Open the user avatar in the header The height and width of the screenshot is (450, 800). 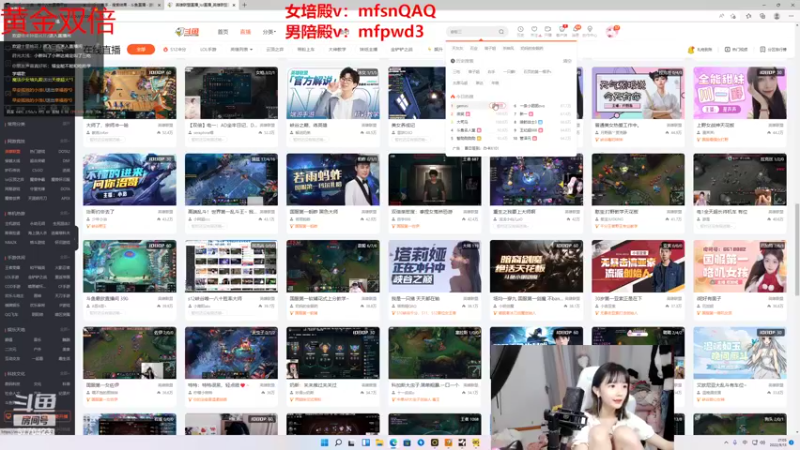(612, 32)
